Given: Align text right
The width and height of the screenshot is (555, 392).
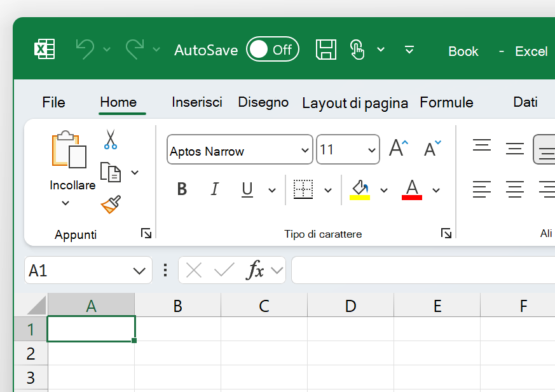Looking at the screenshot, I should click(547, 189).
